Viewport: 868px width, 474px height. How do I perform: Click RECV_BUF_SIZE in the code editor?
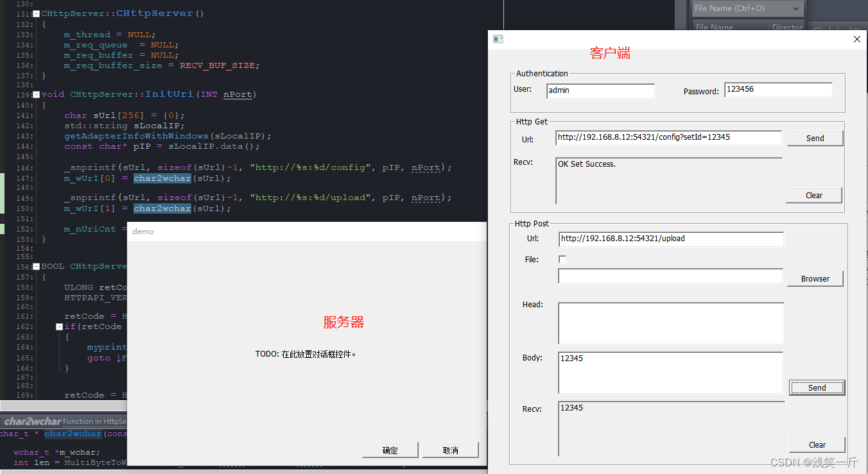(217, 65)
